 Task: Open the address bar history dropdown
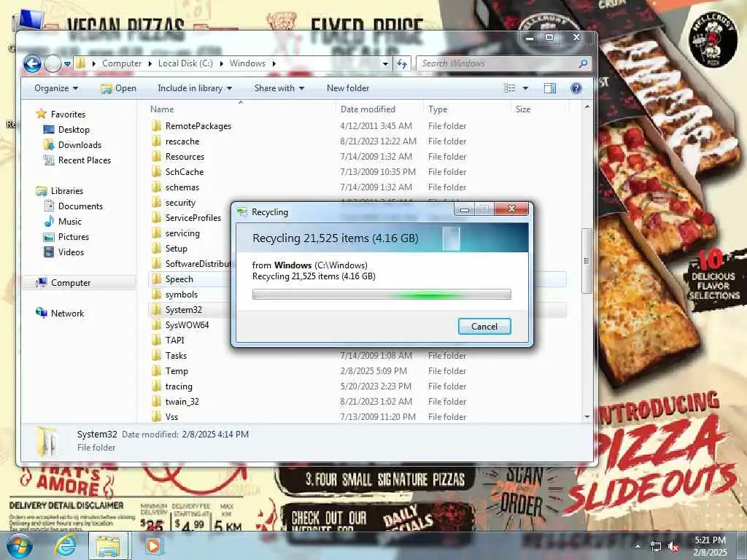(385, 64)
